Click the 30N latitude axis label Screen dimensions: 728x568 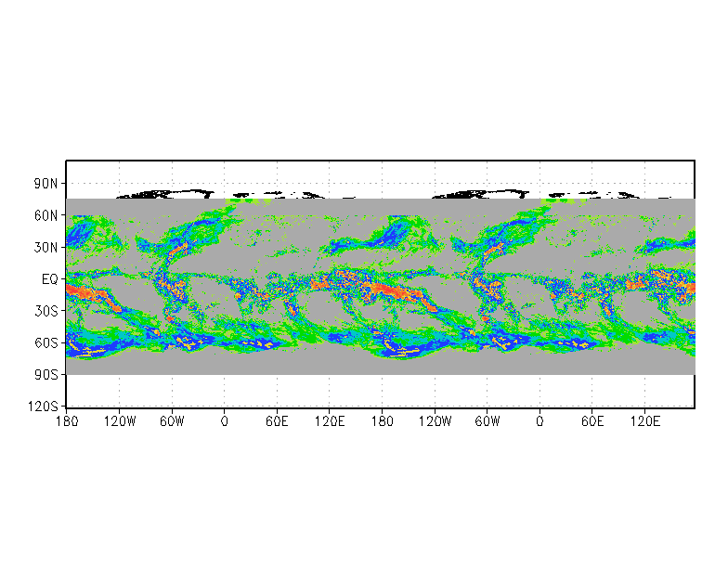point(45,247)
